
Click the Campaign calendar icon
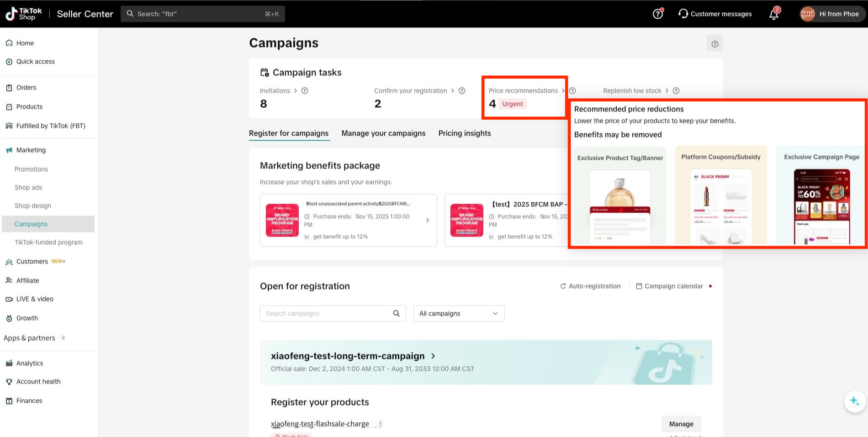tap(639, 286)
